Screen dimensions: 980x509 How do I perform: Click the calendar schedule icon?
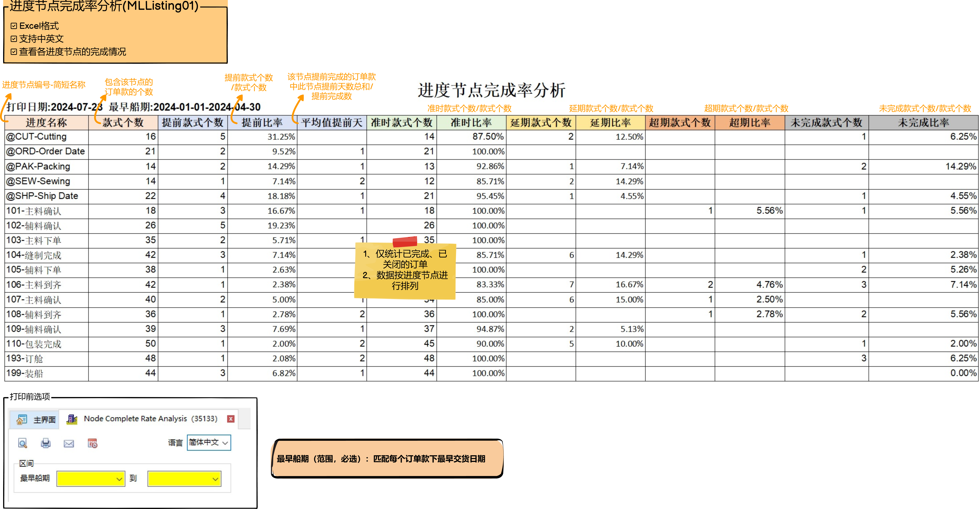93,443
